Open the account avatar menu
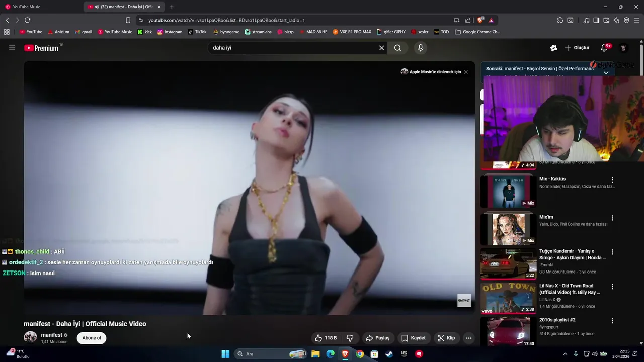Viewport: 644px width, 362px height. 623,48
